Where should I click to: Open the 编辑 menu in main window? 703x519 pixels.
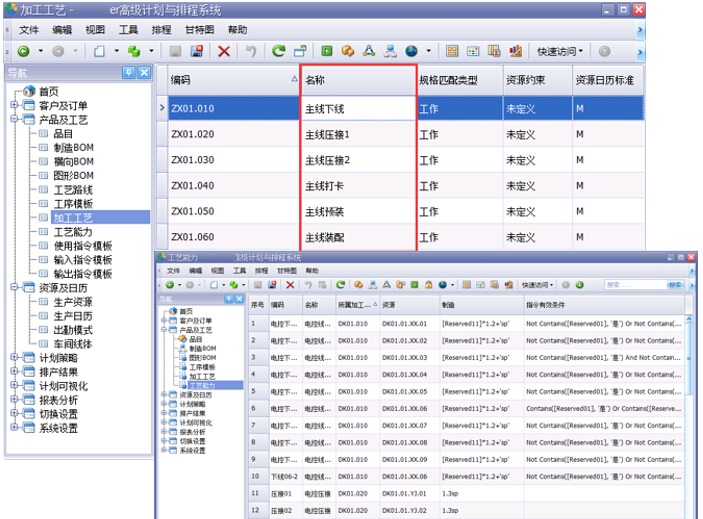click(62, 30)
